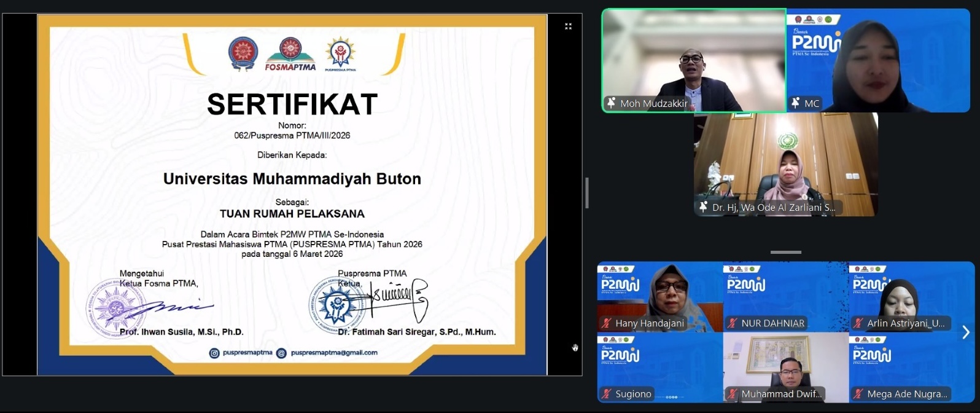Click the SERTIFIKAT title on the shared slide
980x413 pixels.
click(292, 104)
